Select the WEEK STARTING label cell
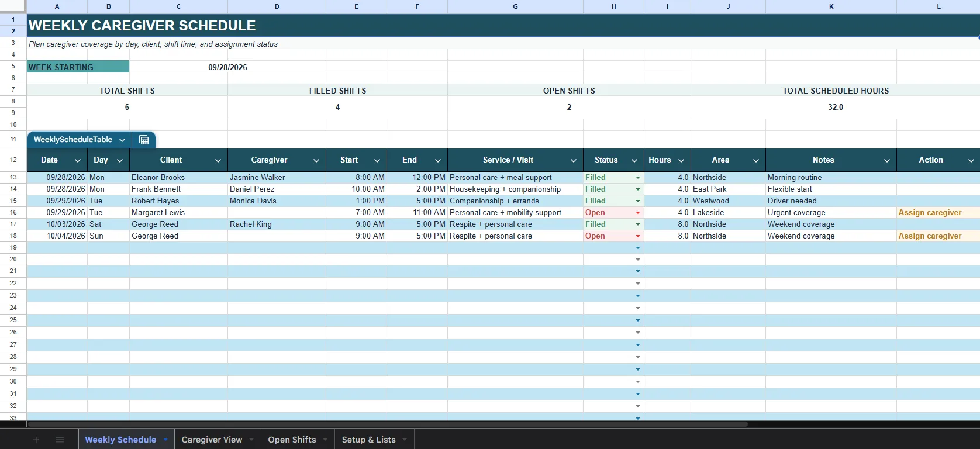Screen dimensions: 980x449 click(x=78, y=67)
